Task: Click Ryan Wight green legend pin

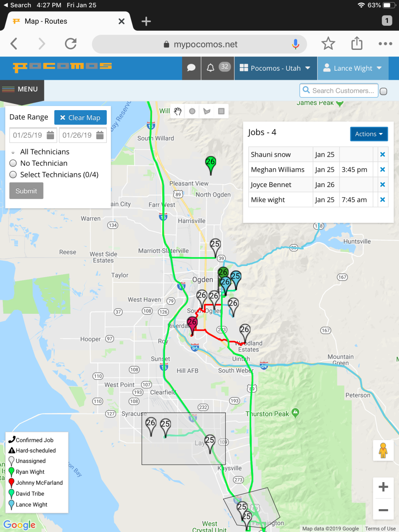Action: 12,472
